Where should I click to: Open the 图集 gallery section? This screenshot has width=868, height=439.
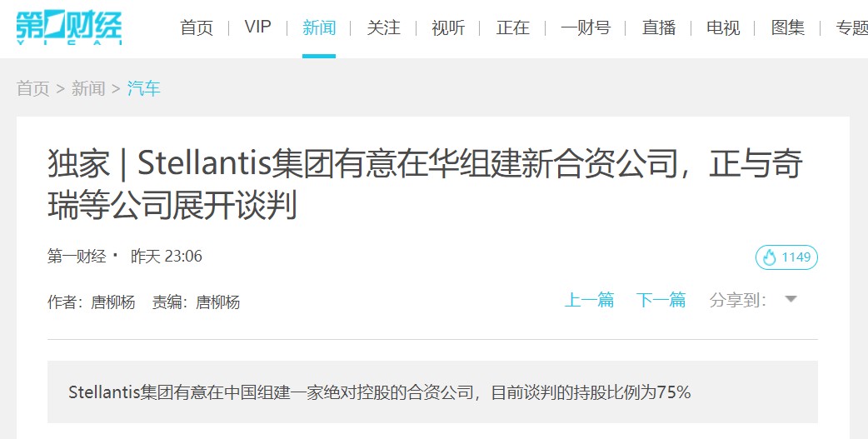point(788,27)
